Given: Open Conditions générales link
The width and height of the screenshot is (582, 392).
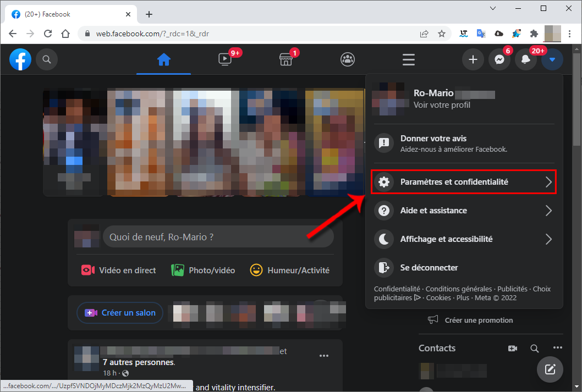Looking at the screenshot, I should tap(458, 289).
